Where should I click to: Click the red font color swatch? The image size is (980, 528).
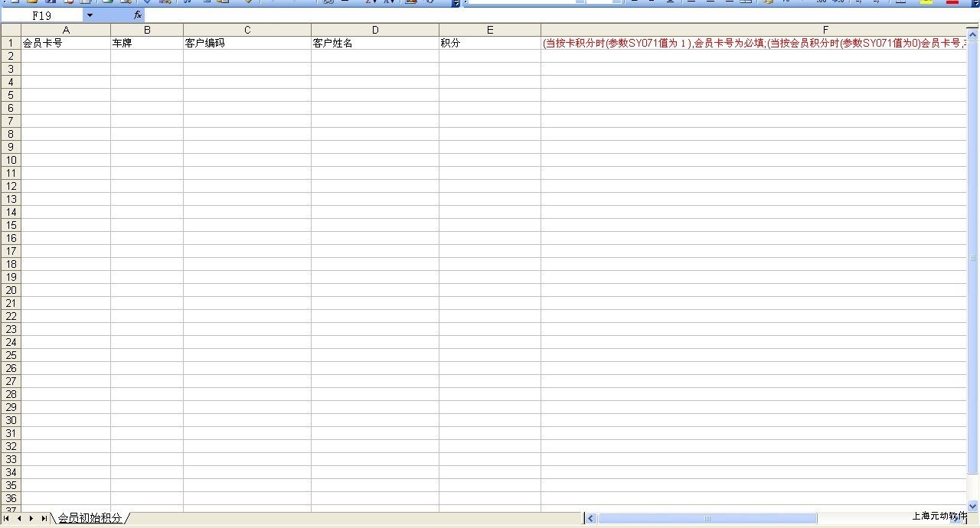(x=952, y=2)
